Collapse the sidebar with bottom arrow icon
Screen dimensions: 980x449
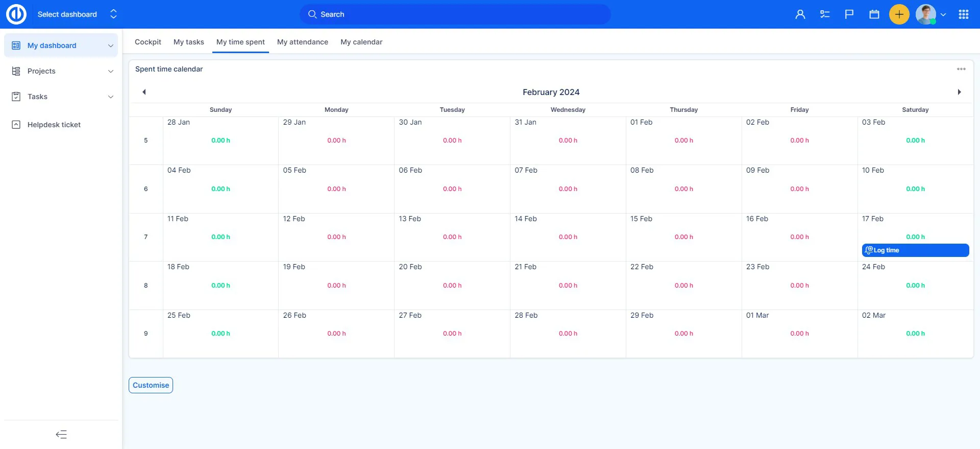(61, 435)
